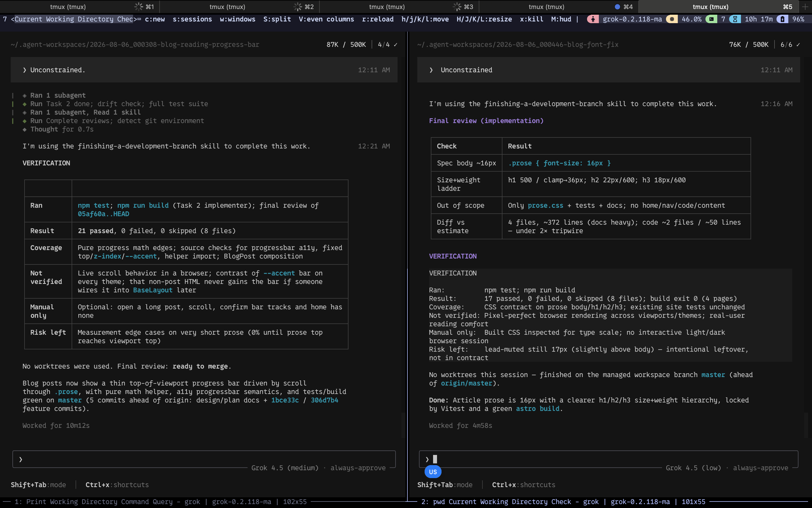Image resolution: width=812 pixels, height=508 pixels.
Task: Expand 'Ran 1 subagent' first entry
Action: pyautogui.click(x=58, y=95)
